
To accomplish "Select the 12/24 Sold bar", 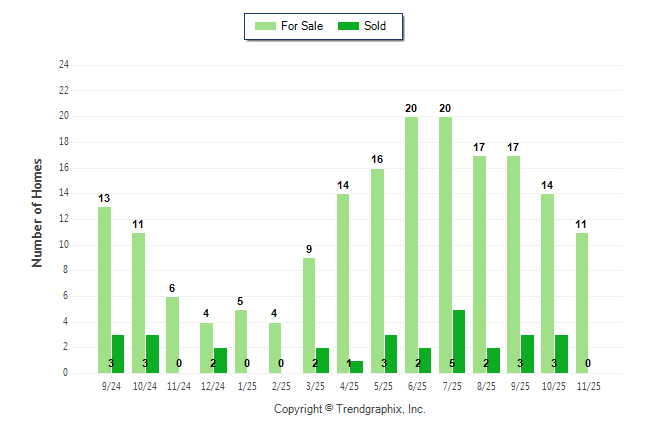I will (x=220, y=360).
